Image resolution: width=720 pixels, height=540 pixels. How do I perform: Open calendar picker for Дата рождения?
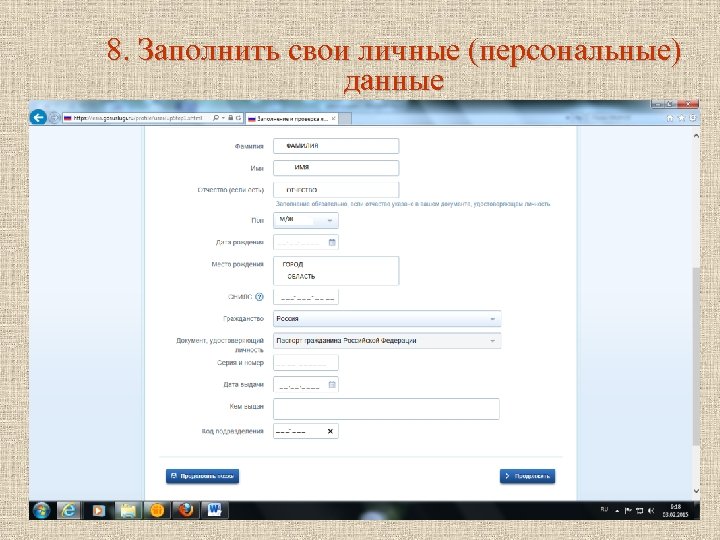[x=332, y=242]
